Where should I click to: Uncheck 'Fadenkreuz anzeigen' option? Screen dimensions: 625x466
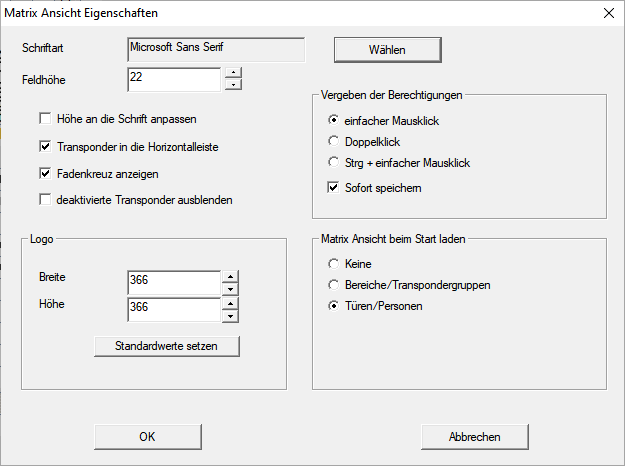pyautogui.click(x=45, y=173)
